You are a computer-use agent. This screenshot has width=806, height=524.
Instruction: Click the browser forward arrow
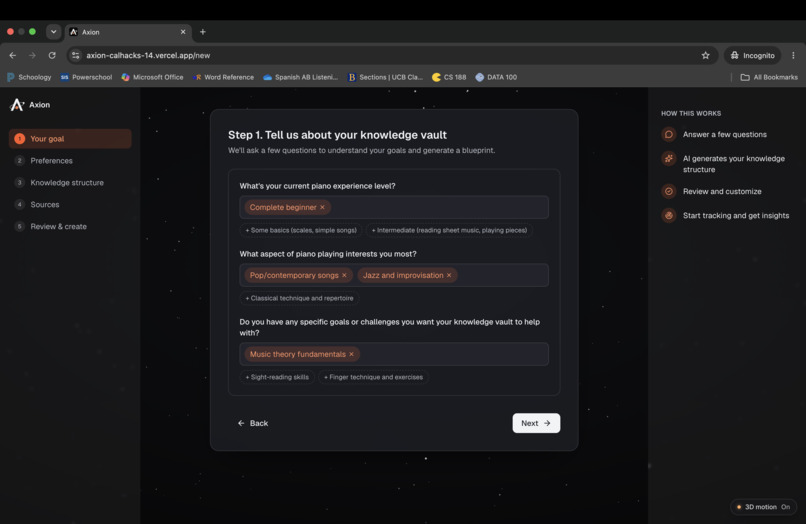tap(32, 56)
